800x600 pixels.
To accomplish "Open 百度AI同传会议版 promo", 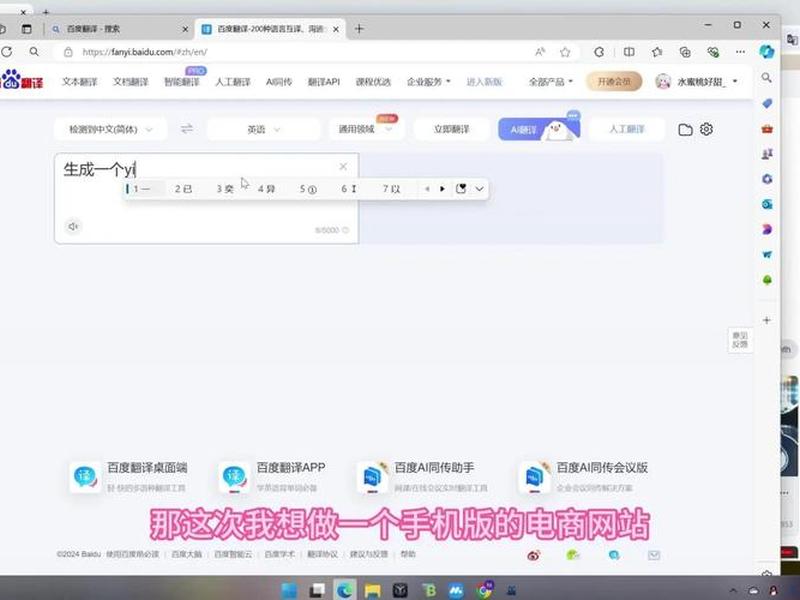I will [583, 477].
